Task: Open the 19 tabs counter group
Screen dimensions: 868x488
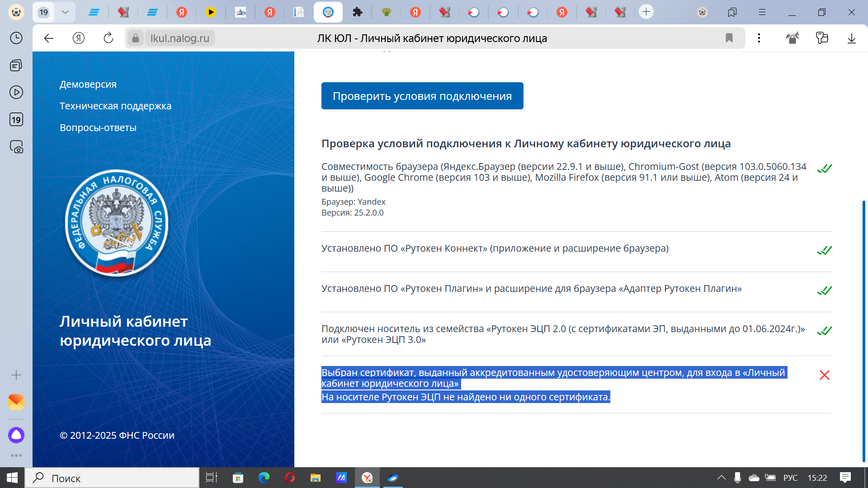Action: tap(43, 12)
